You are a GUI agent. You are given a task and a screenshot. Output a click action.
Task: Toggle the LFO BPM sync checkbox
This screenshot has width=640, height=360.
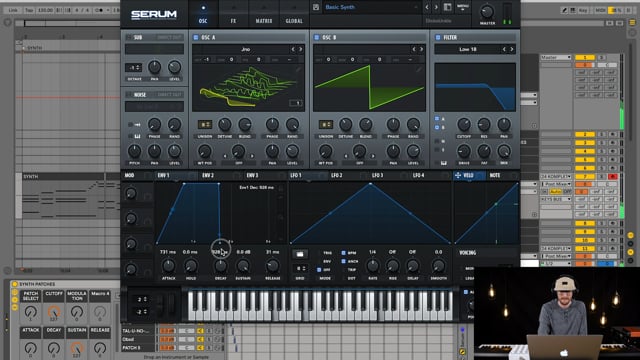tap(343, 253)
